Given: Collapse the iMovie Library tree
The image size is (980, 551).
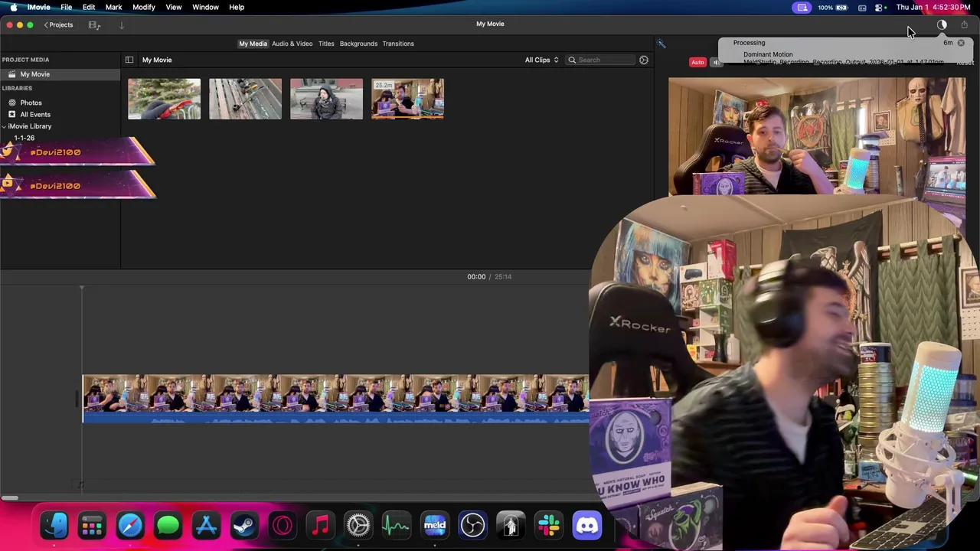Looking at the screenshot, I should click(x=4, y=126).
